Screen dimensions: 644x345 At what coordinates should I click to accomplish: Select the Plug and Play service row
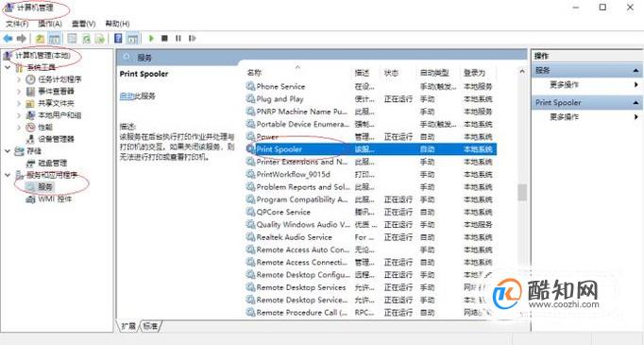coord(371,99)
